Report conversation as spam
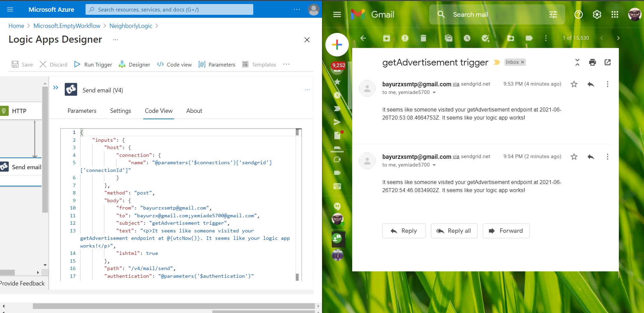 pyautogui.click(x=405, y=38)
